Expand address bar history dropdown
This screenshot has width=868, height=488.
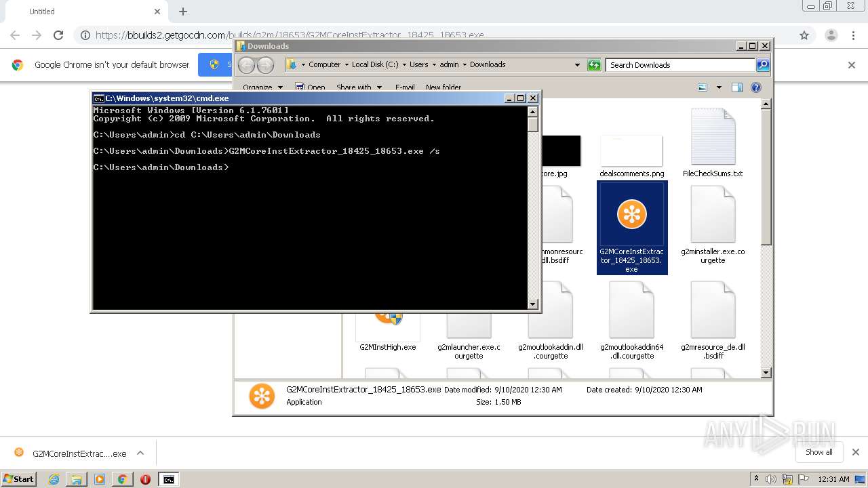point(577,65)
